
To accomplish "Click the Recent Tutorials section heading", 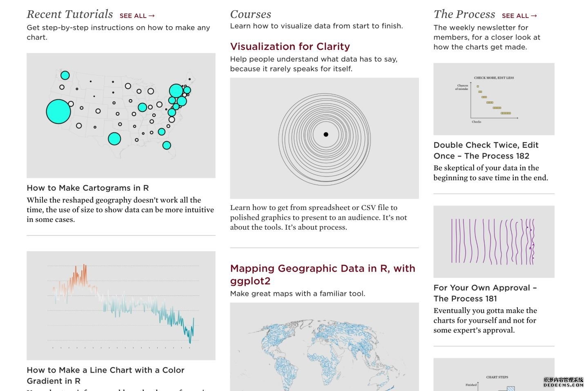I will pos(70,14).
